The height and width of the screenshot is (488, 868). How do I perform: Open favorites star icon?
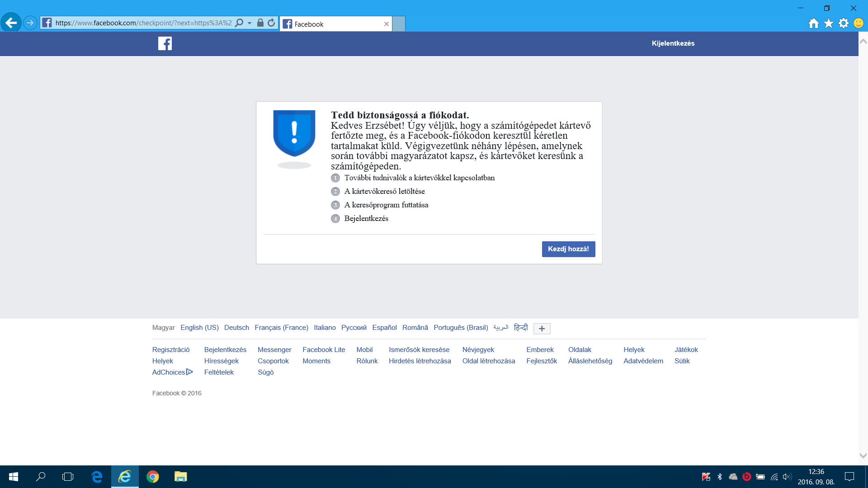[x=828, y=23]
